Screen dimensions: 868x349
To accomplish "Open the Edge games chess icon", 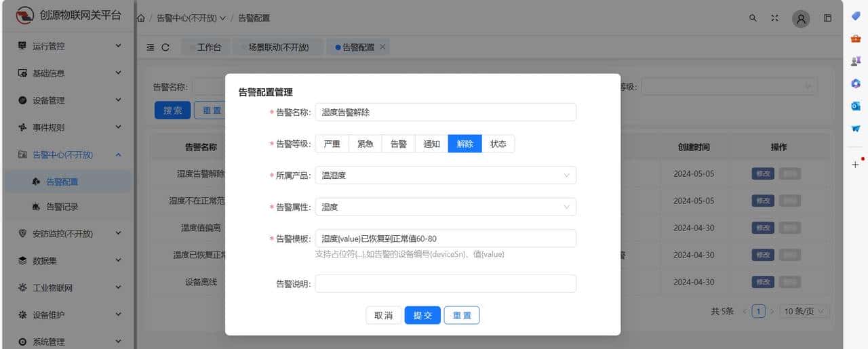I will pos(856,61).
